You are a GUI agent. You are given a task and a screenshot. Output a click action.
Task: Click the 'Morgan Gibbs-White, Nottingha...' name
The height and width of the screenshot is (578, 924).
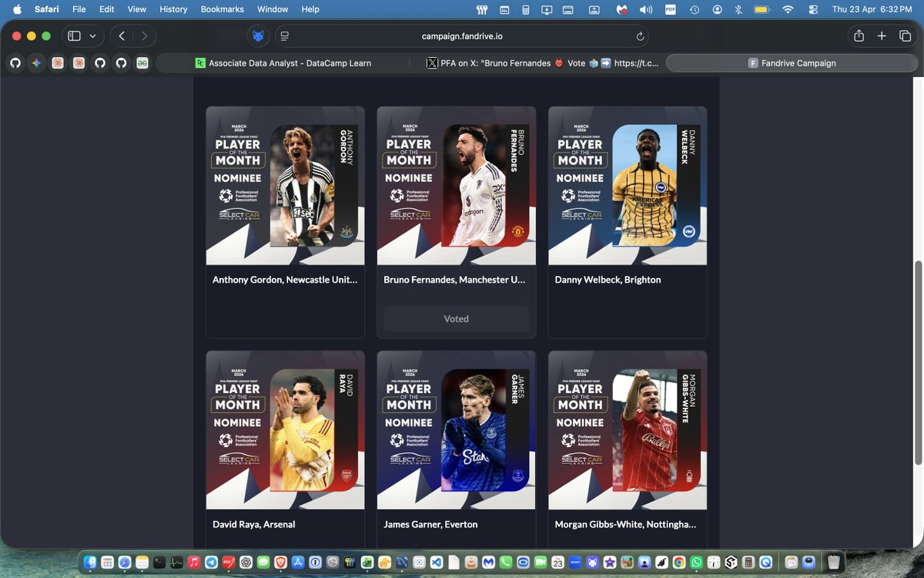(625, 524)
